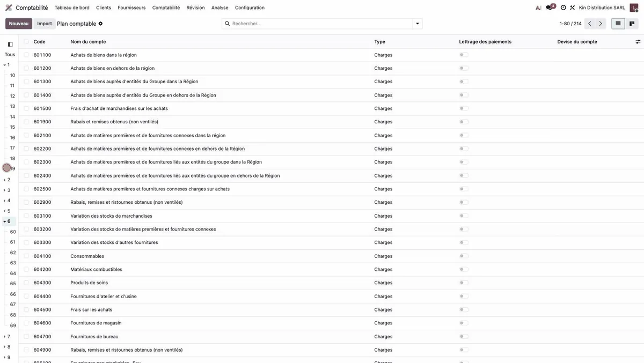Click code cell 602500

42,189
